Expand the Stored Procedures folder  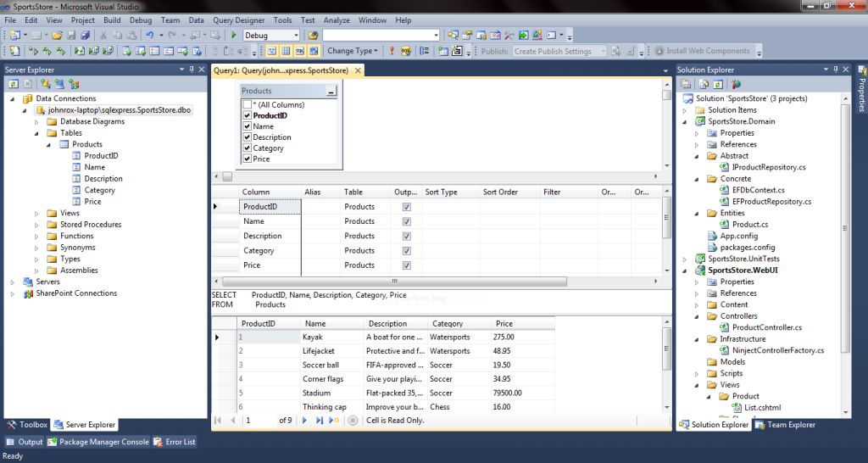pos(36,225)
